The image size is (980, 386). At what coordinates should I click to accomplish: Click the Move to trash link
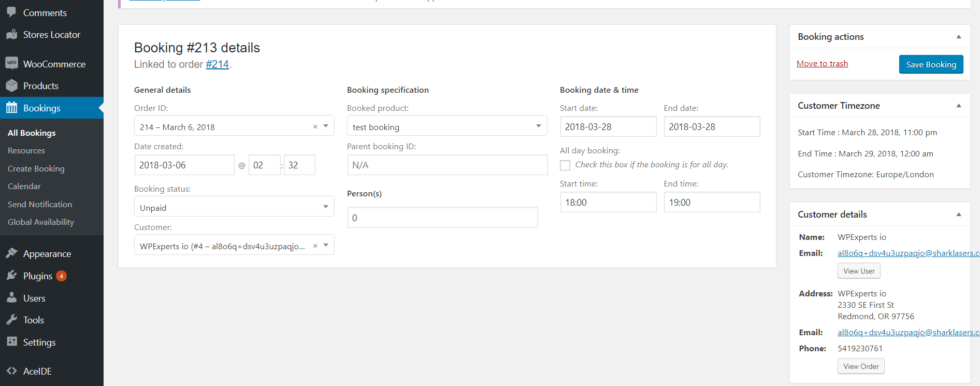[822, 64]
